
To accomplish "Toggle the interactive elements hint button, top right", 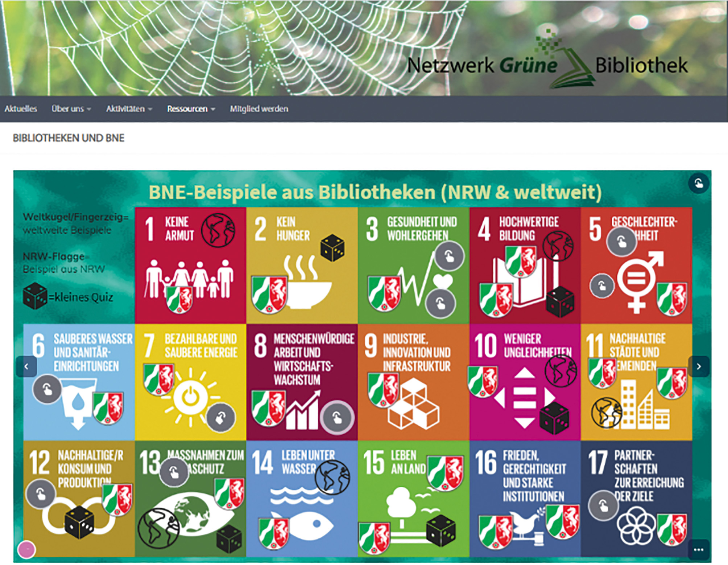I will pos(699,183).
